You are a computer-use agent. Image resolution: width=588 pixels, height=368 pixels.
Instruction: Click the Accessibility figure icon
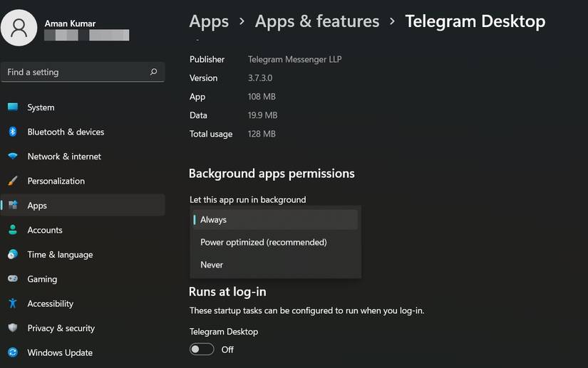click(13, 303)
